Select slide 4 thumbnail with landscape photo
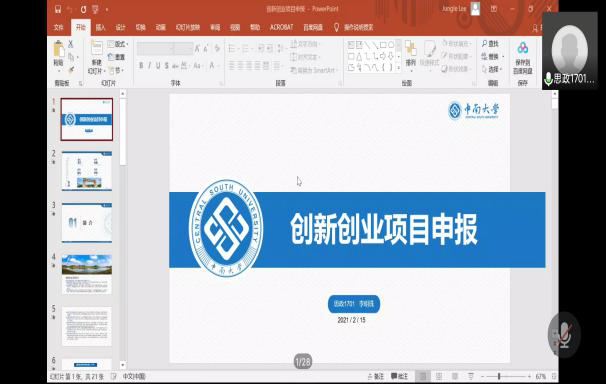 click(x=87, y=274)
